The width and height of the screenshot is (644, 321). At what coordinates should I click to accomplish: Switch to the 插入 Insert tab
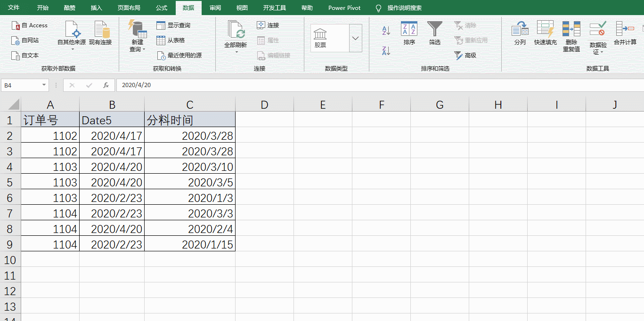(x=97, y=8)
